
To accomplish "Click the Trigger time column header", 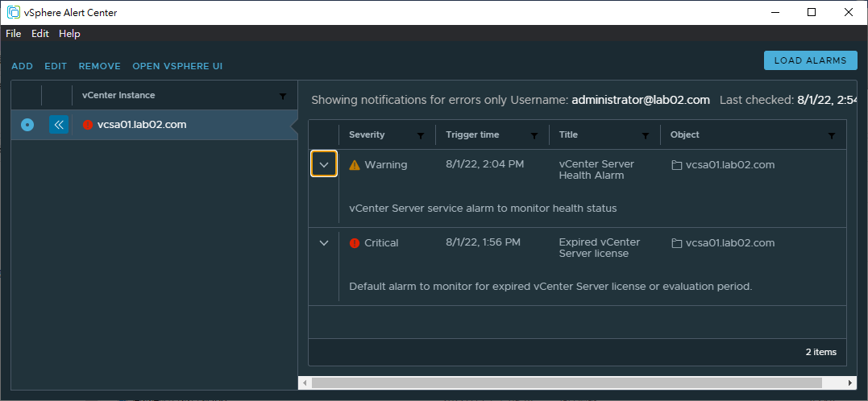I will click(472, 134).
